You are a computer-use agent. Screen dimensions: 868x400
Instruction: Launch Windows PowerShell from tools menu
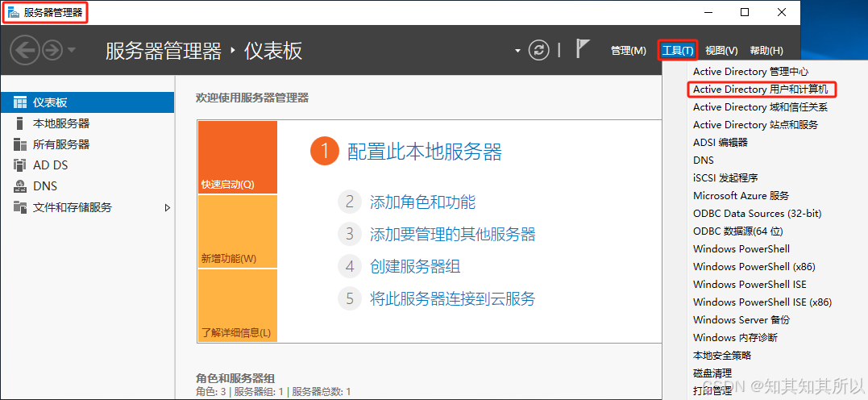pos(741,248)
